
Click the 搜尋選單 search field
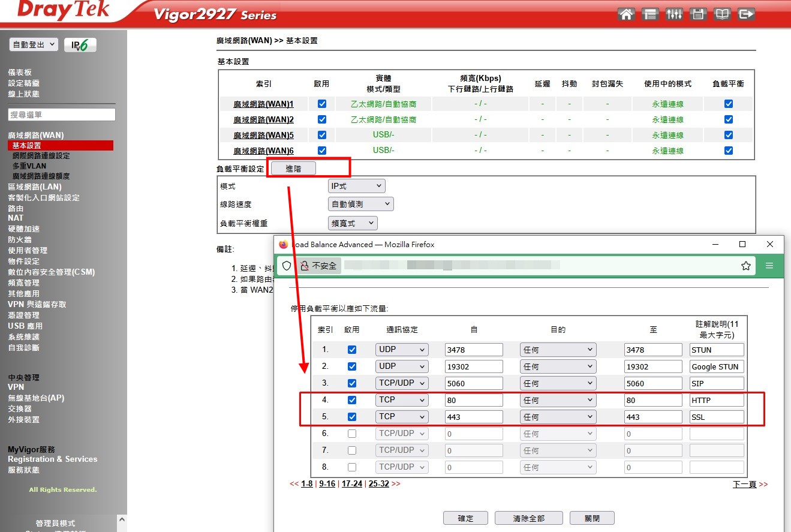click(62, 115)
